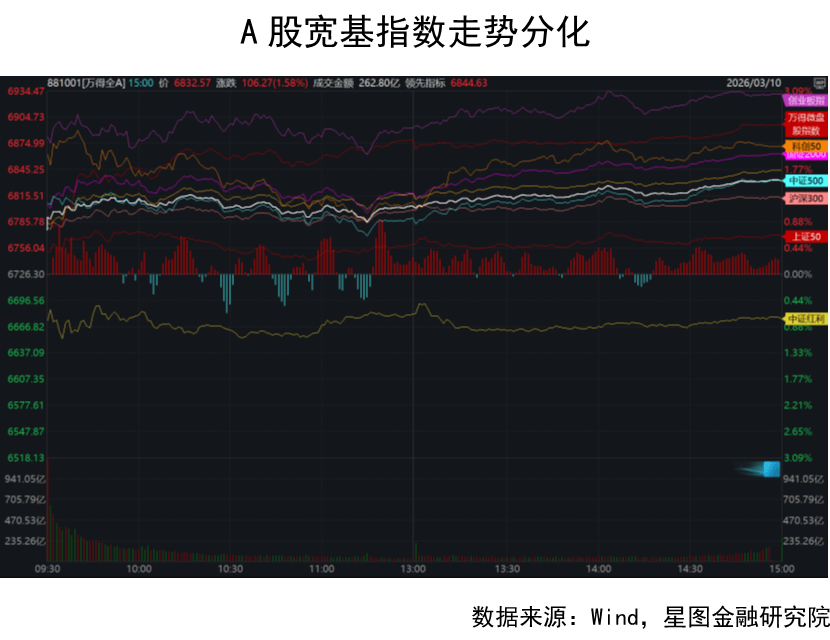Click the 13:00 time axis marker
The height and width of the screenshot is (640, 830).
click(414, 569)
